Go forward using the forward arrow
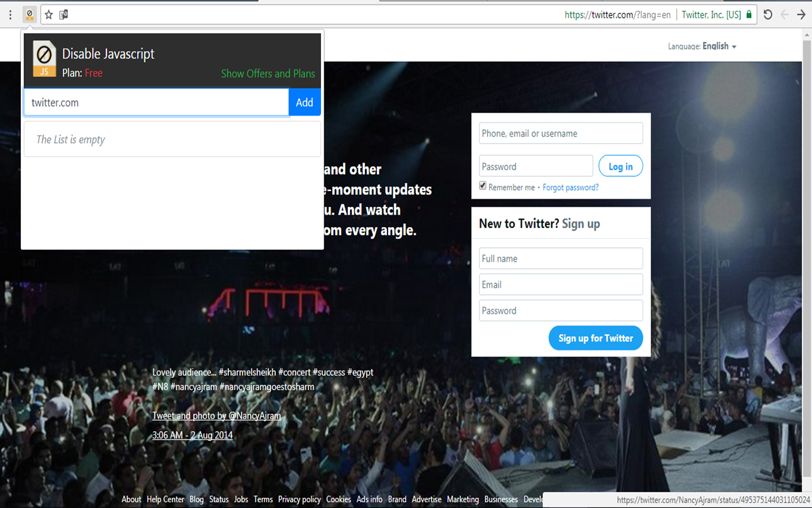Screen dimensions: 812x508 pos(801,15)
